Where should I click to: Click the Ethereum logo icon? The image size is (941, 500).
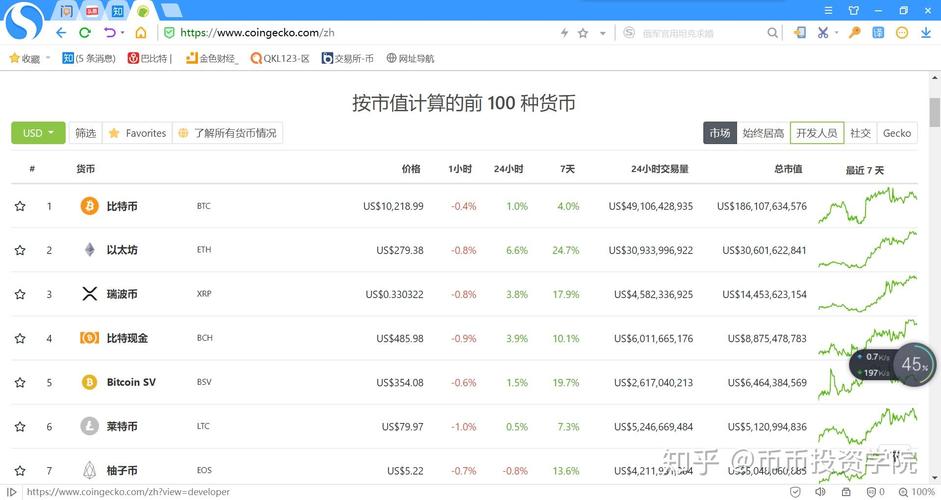[x=89, y=250]
